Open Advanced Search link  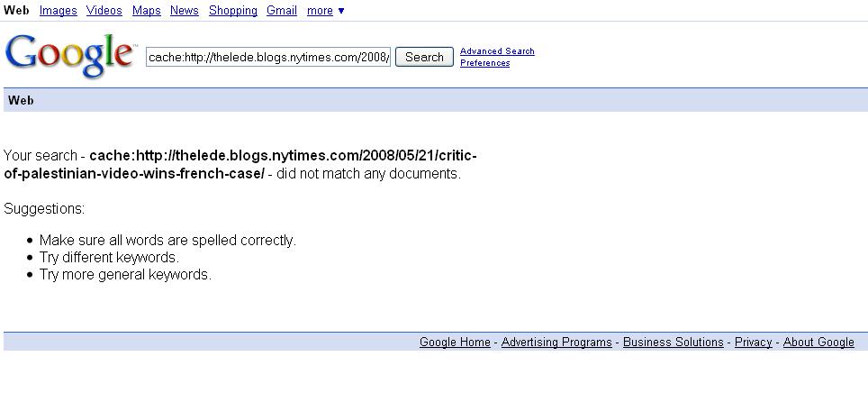pos(497,51)
